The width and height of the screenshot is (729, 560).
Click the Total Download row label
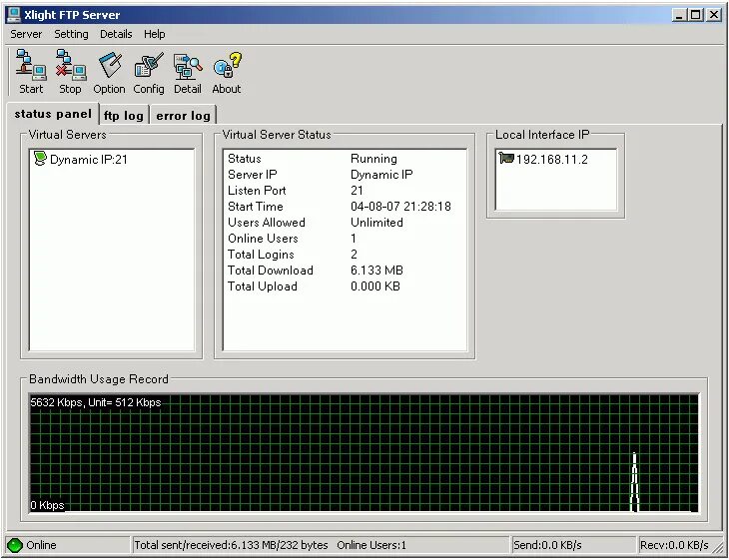click(x=270, y=270)
